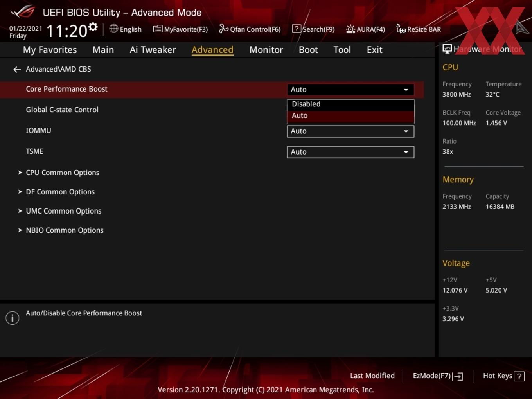532x399 pixels.
Task: Click the info icon beside help text
Action: (13, 318)
